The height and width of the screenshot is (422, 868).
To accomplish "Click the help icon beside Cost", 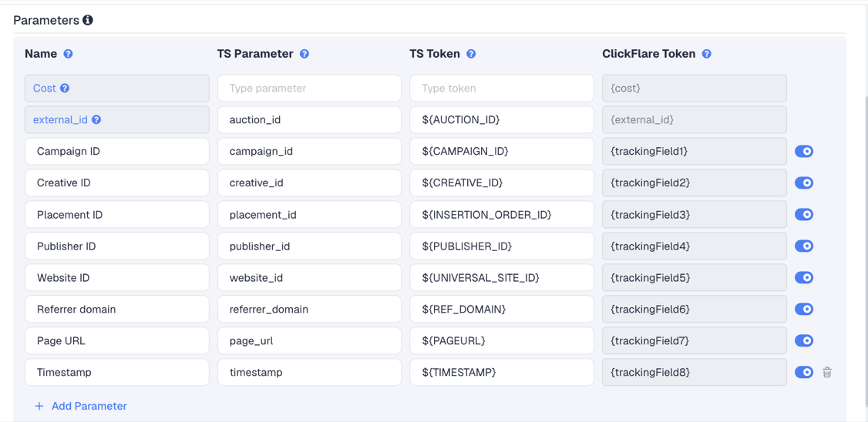I will [x=65, y=88].
